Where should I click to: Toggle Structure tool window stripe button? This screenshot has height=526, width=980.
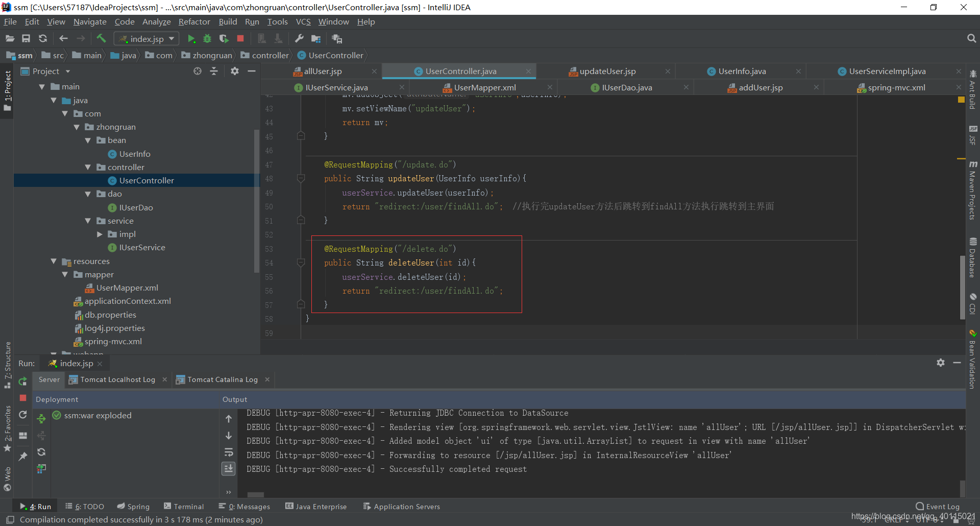(x=7, y=365)
